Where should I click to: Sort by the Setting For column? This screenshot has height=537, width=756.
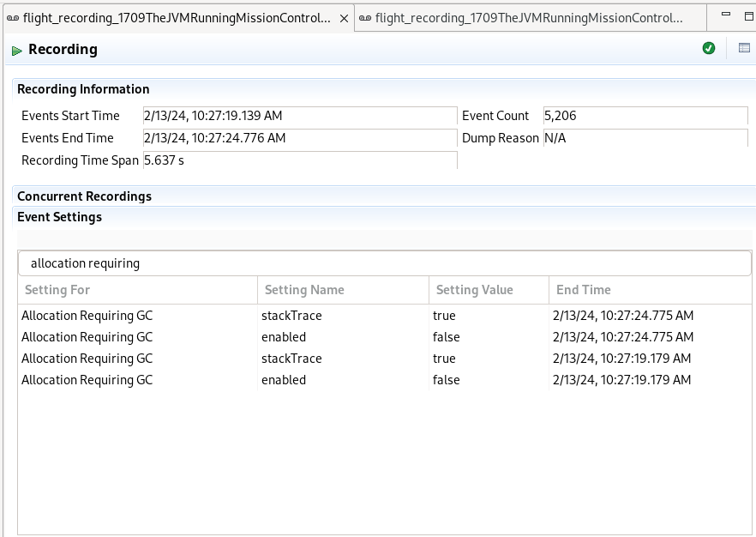tap(137, 290)
